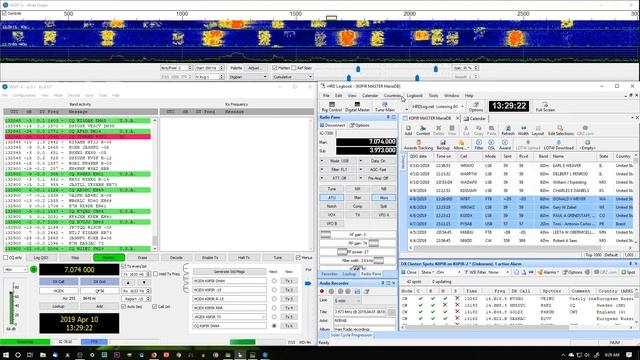Click Disconnect in Radio Pane
Viewport: 640px width, 360px height.
[x=333, y=125]
